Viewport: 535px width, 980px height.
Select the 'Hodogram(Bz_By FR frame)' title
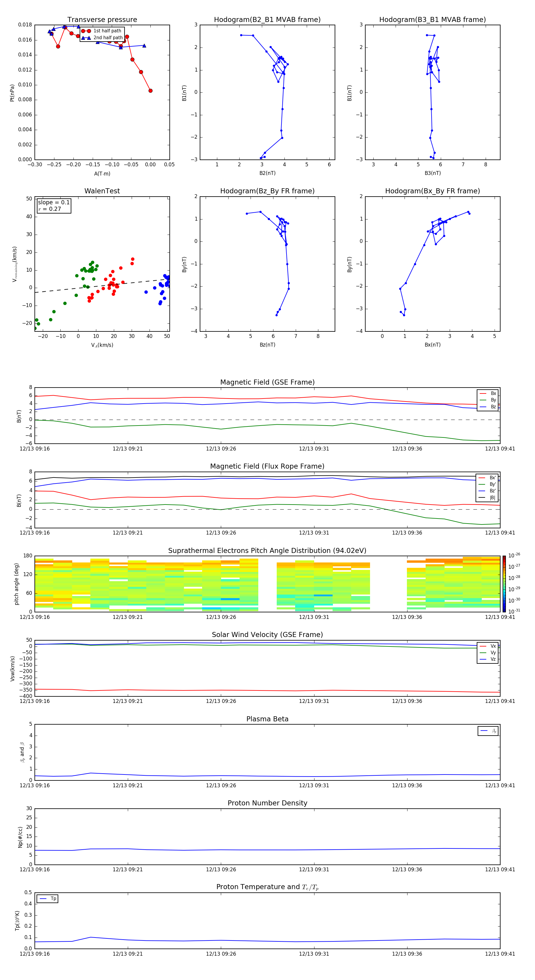click(x=267, y=191)
